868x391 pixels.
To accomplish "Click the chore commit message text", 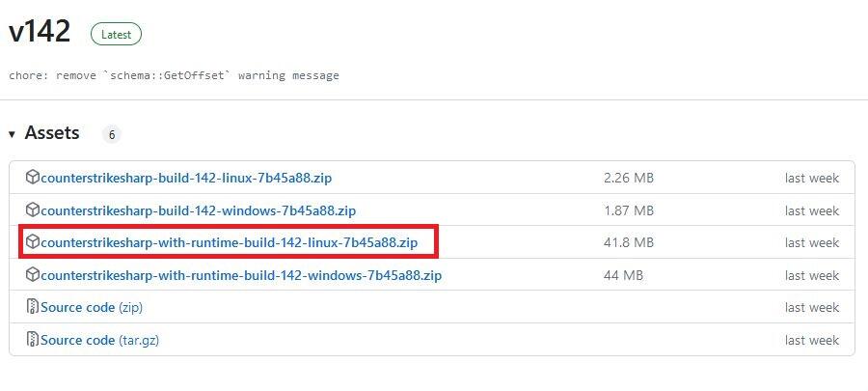I will (174, 75).
